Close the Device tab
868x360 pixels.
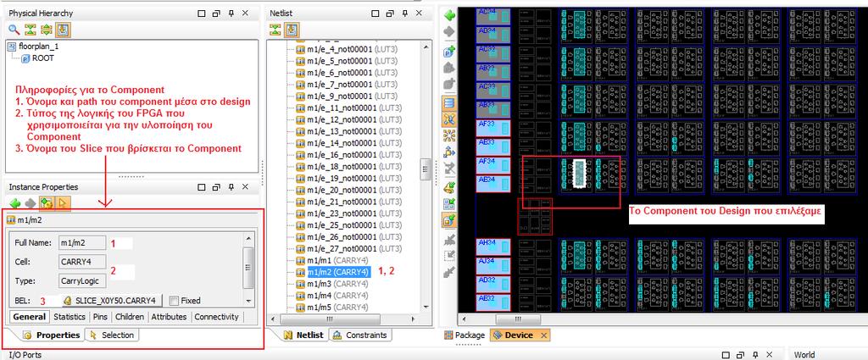click(543, 335)
